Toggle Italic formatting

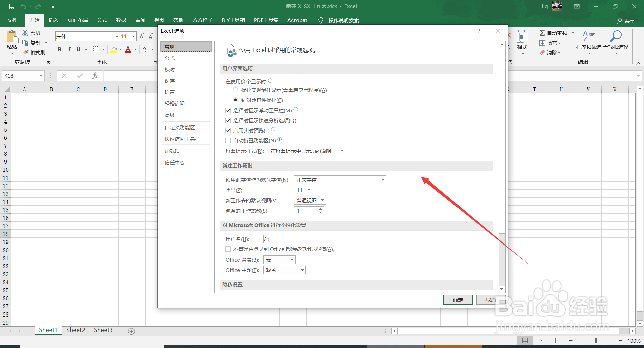[69, 49]
